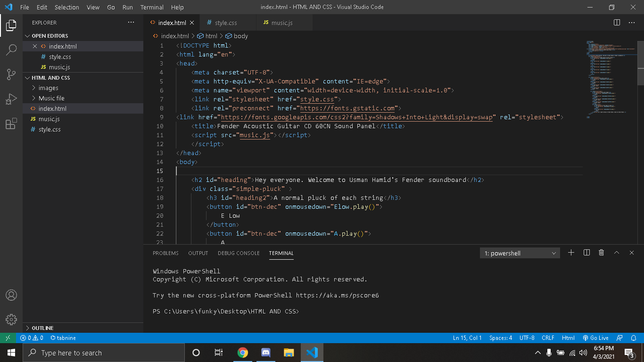Screen dimensions: 644x362
Task: Switch to the PROBLEMS panel tab
Action: pyautogui.click(x=165, y=253)
